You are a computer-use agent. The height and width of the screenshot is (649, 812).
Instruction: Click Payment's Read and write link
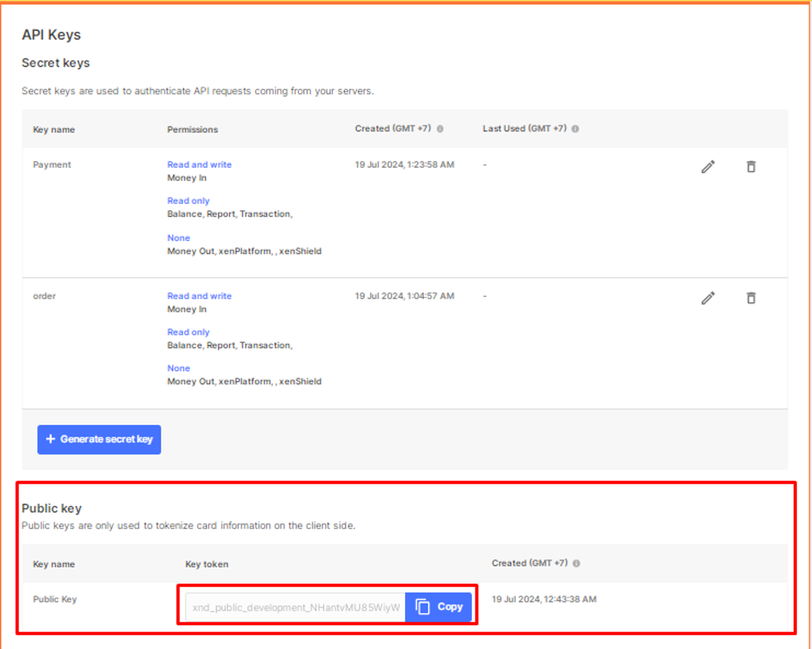click(x=199, y=164)
